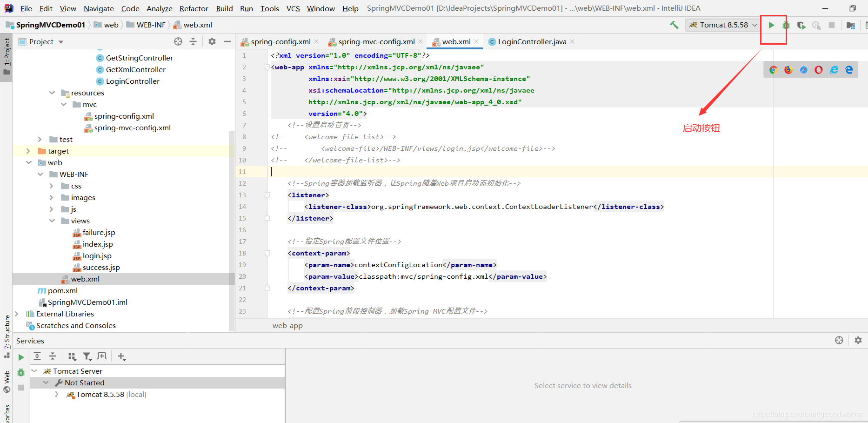868x423 pixels.
Task: Click SpringMVCDemo01 breadcrumb
Action: (50, 25)
